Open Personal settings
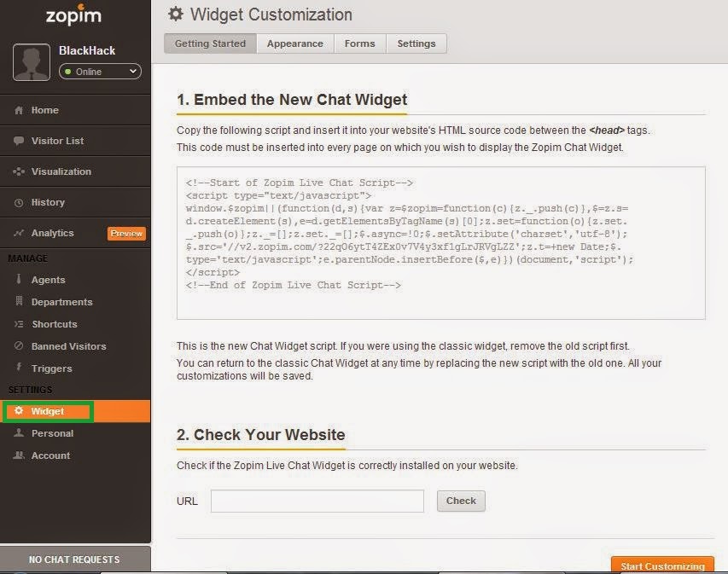 75,433
